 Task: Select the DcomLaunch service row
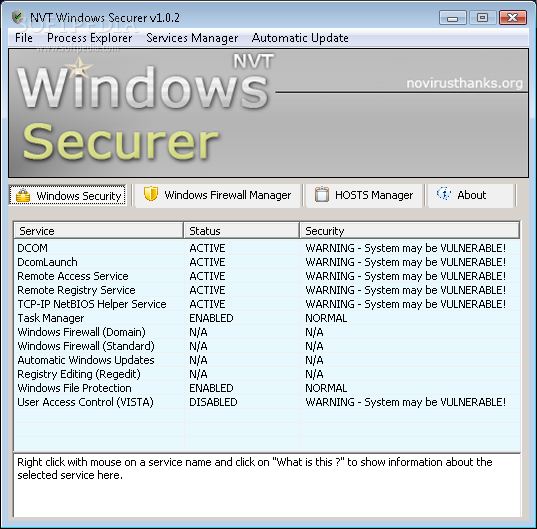[x=267, y=262]
